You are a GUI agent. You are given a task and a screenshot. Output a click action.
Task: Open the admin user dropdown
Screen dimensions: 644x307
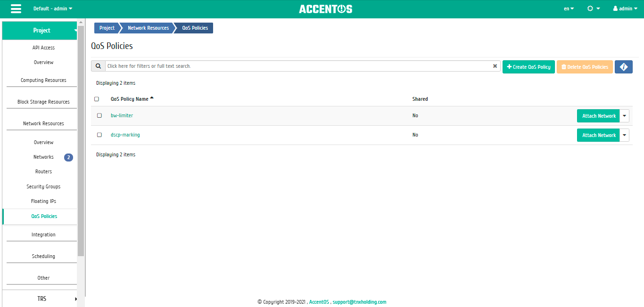point(625,8)
